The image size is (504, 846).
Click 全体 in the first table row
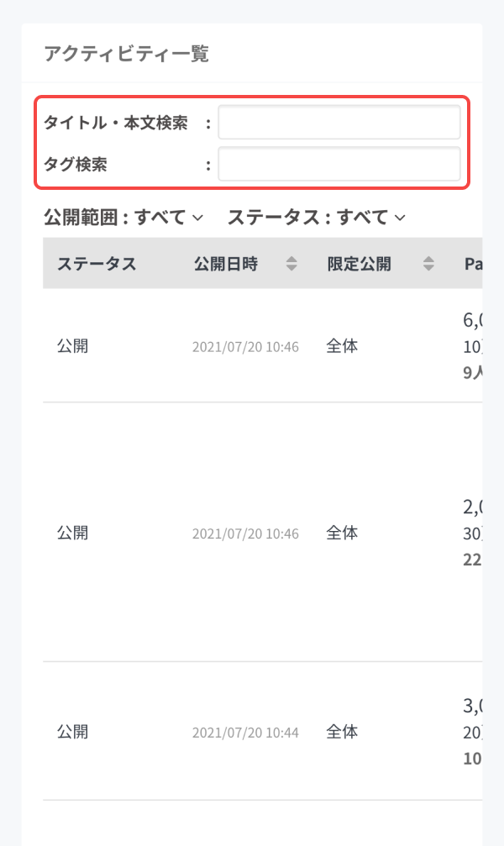(342, 346)
